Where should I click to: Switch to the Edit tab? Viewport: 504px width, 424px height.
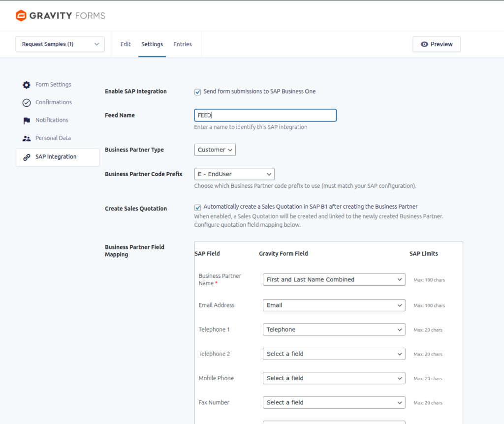(126, 44)
